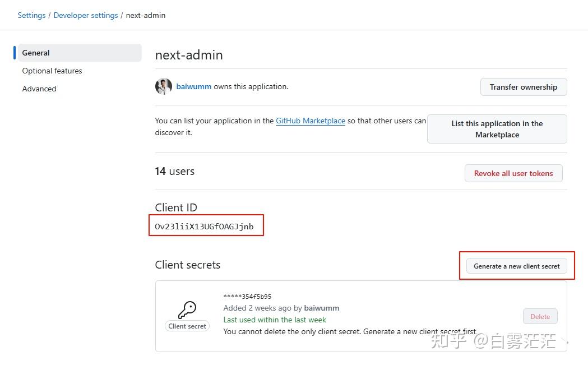The height and width of the screenshot is (365, 588).
Task: Click the baiwumm owner profile link
Action: coord(193,87)
